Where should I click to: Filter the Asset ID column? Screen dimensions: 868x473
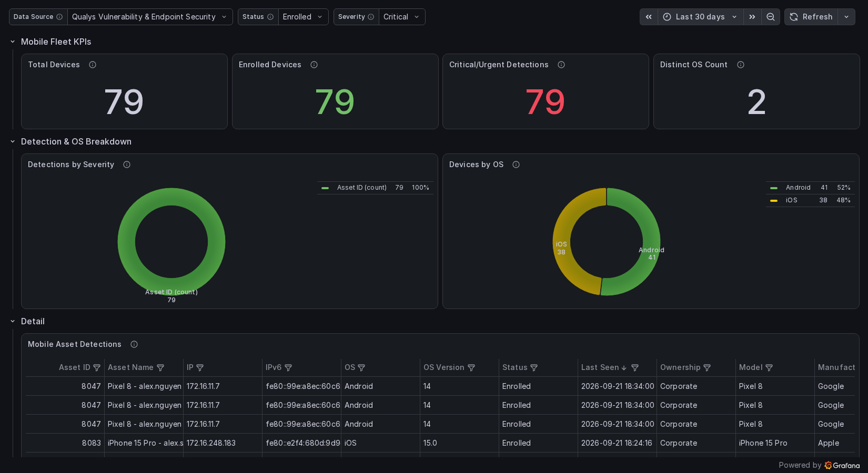click(97, 368)
